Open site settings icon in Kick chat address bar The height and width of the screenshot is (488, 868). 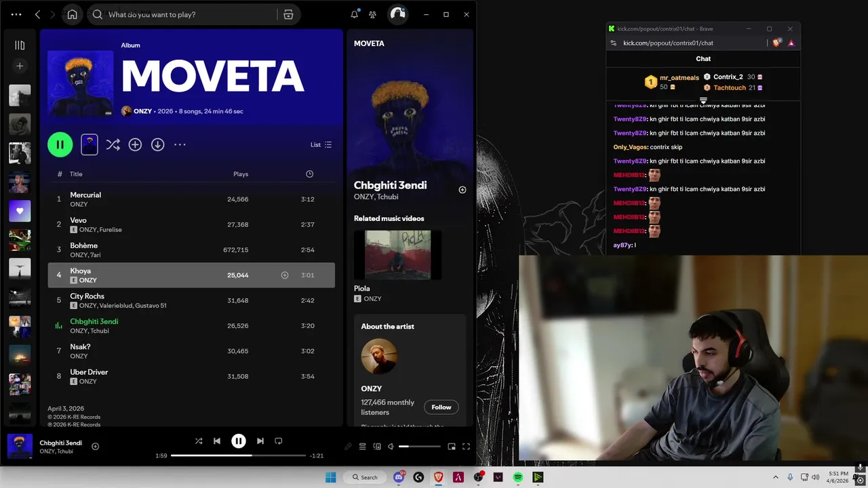[x=614, y=43]
